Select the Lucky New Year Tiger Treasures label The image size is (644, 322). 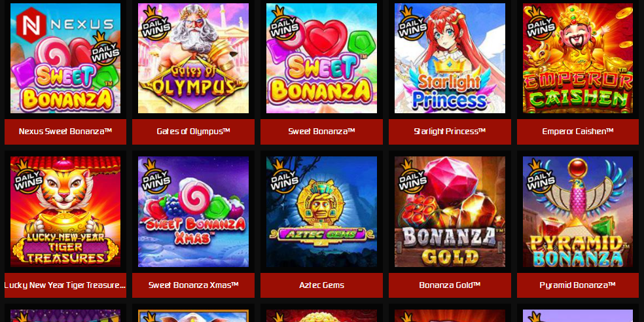65,285
